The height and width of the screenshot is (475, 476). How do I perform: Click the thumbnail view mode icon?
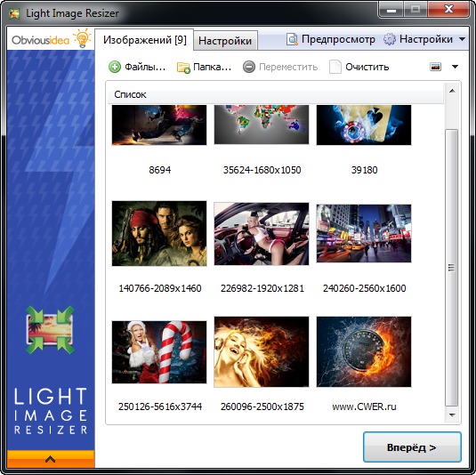(x=435, y=67)
